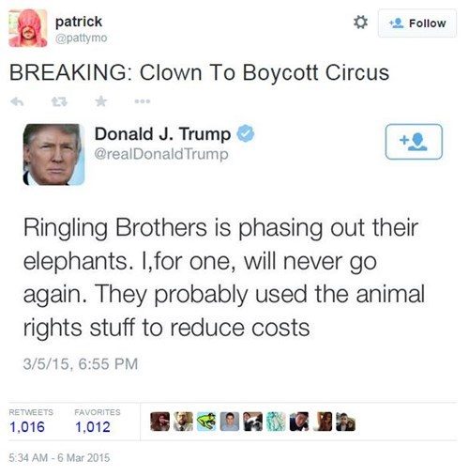
Task: Open the embedded tweet's profile photo
Action: [53, 154]
